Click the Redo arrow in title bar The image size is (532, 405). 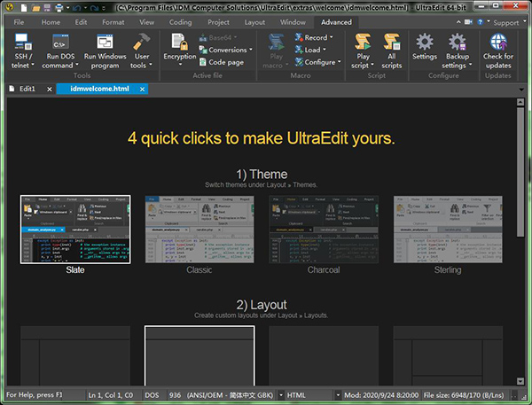click(94, 7)
